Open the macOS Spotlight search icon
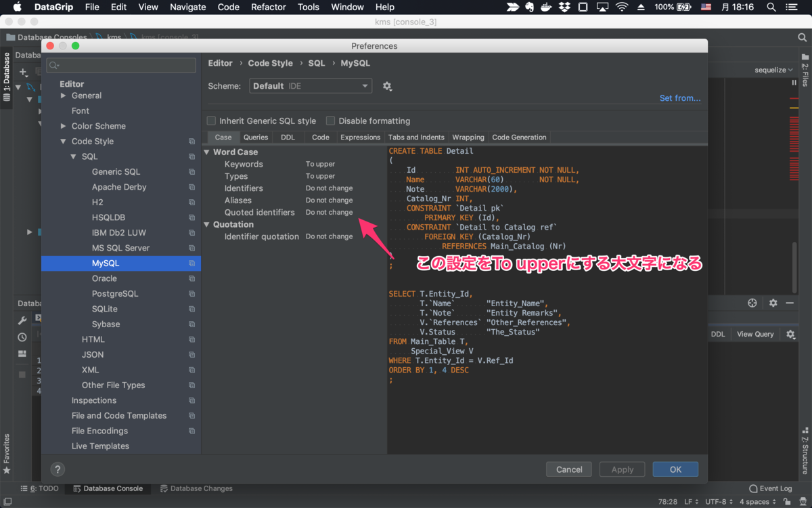This screenshot has width=812, height=508. (771, 7)
